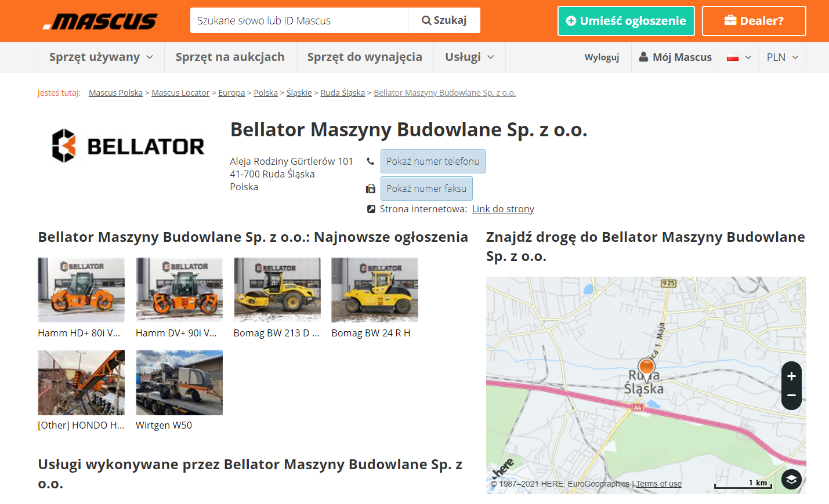Viewport: 829px width, 504px height.
Task: Open the HONDO listing thumbnail
Action: [x=81, y=382]
